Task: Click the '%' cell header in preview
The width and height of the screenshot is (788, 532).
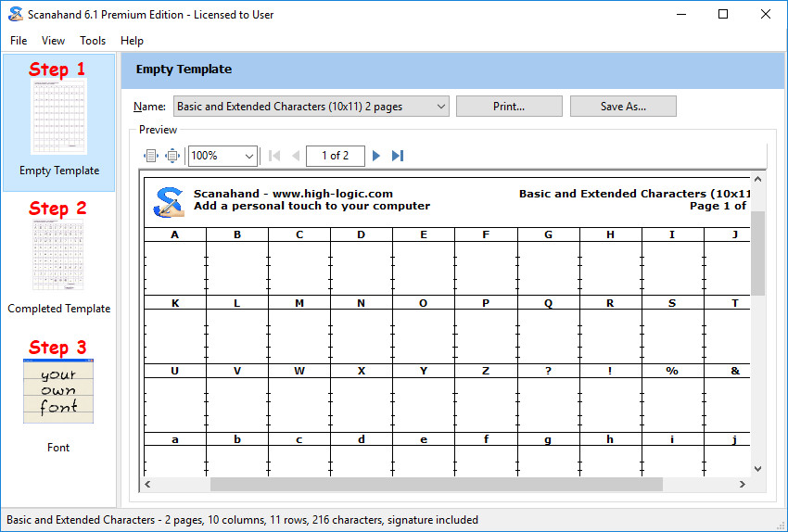Action: [672, 371]
